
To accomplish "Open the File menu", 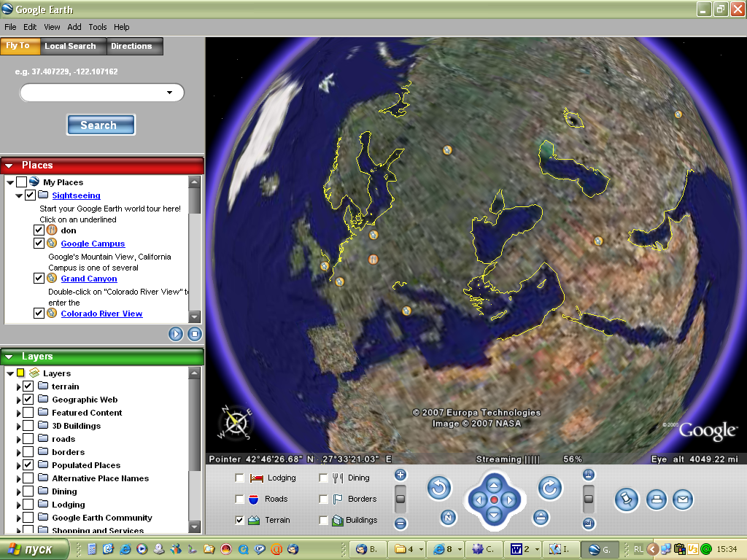I will point(10,27).
